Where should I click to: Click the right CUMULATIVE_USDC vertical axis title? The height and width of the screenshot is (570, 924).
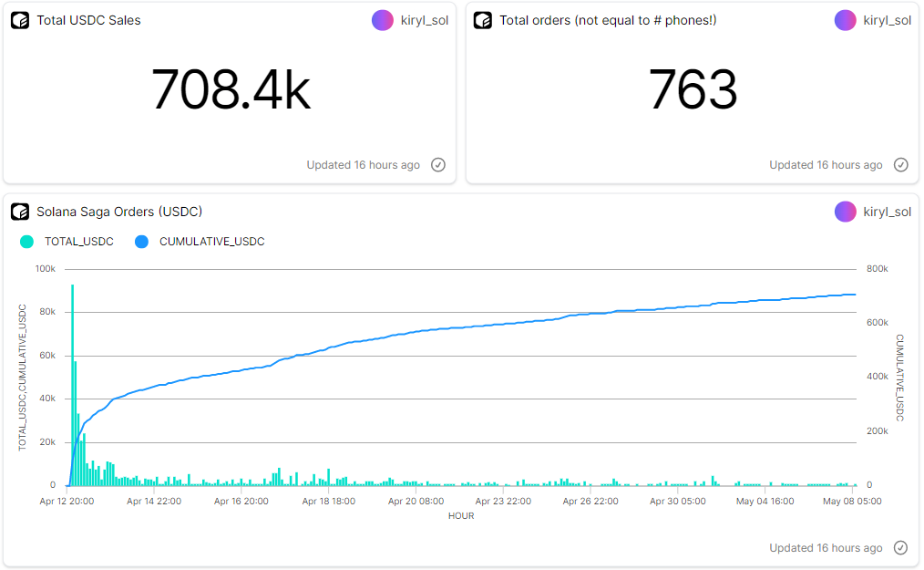899,378
